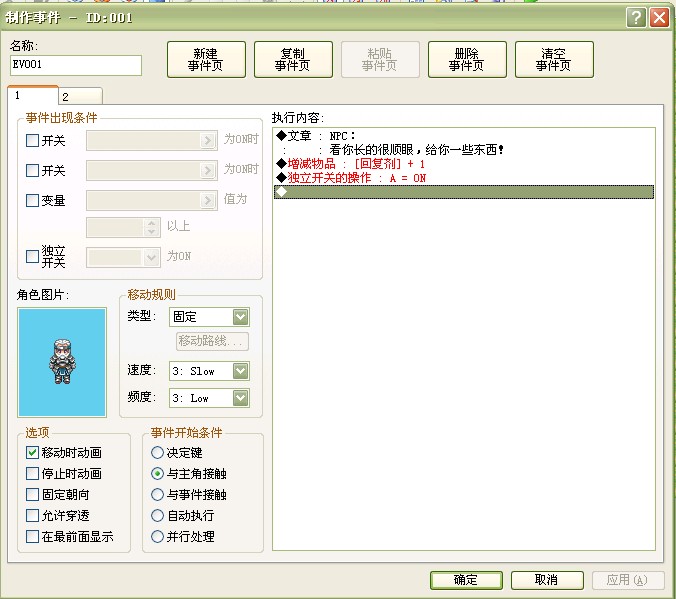Screen dimensions: 676x599
Task: Click the 新建事件页 button
Action: [206, 60]
